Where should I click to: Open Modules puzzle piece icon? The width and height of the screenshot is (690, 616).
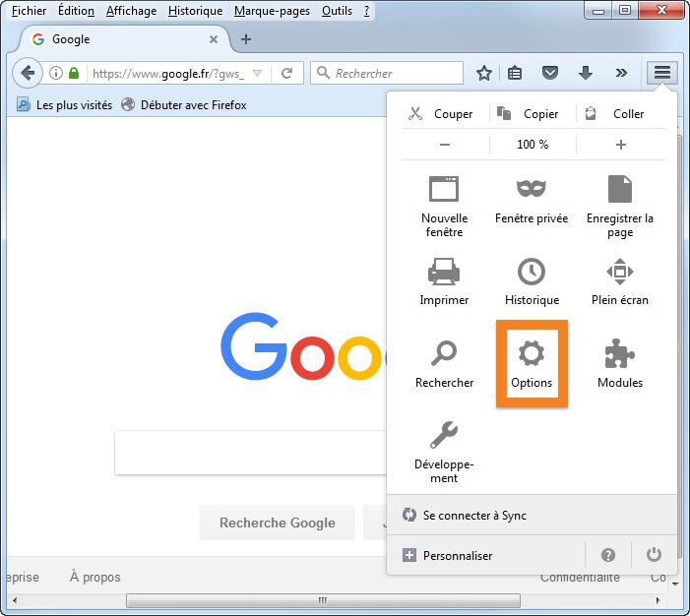[619, 362]
